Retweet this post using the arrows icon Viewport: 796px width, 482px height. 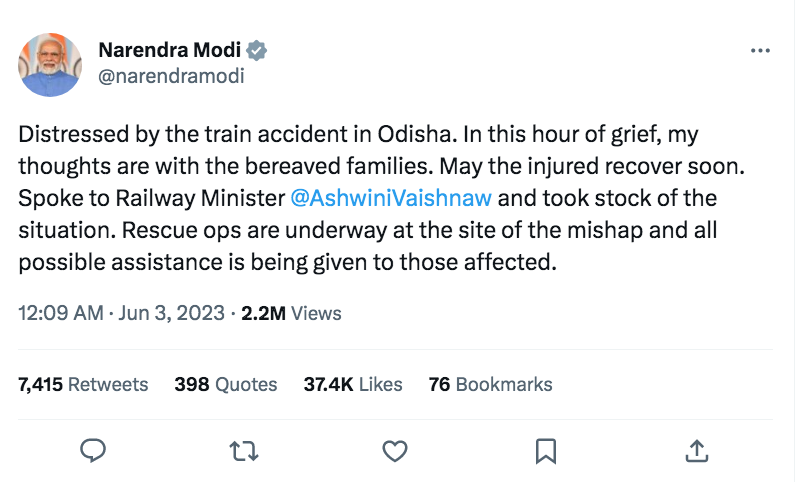(x=244, y=450)
